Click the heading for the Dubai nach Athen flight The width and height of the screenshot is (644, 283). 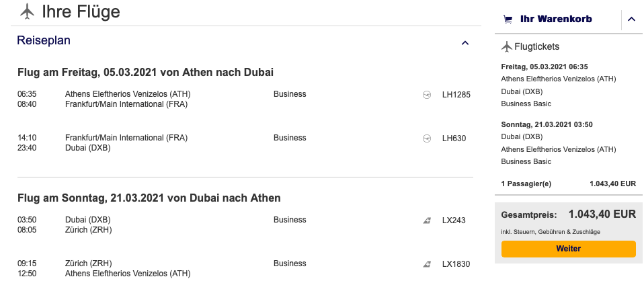(x=149, y=198)
